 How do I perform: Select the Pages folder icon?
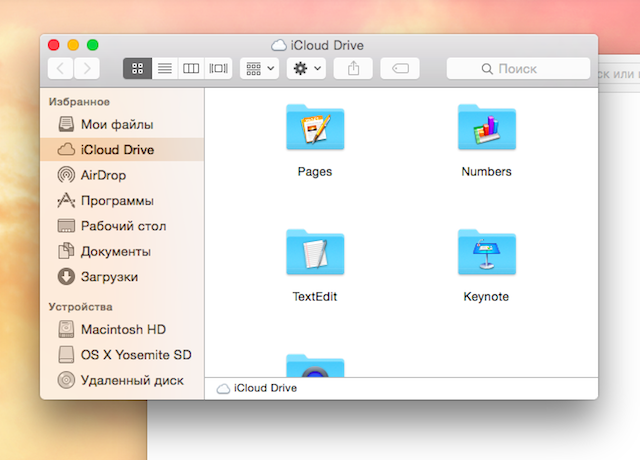click(315, 127)
